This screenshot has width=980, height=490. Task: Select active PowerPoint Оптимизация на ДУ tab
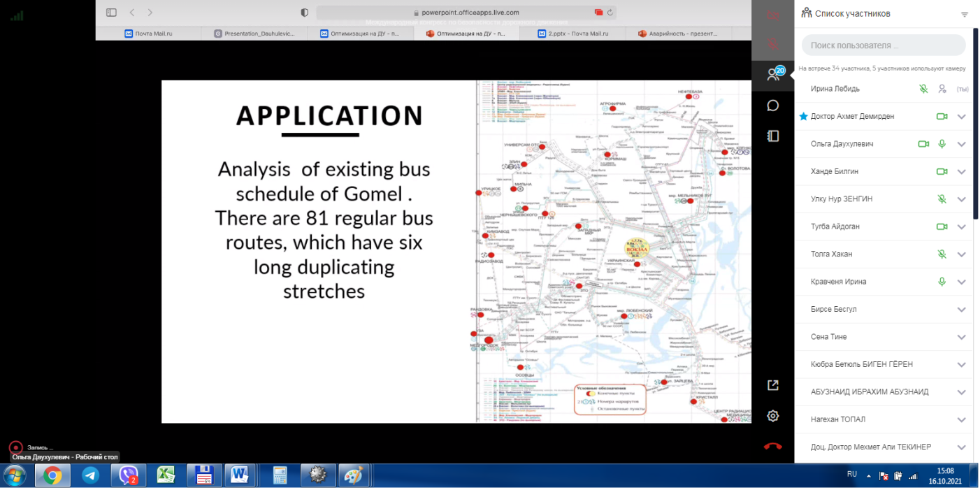(466, 33)
